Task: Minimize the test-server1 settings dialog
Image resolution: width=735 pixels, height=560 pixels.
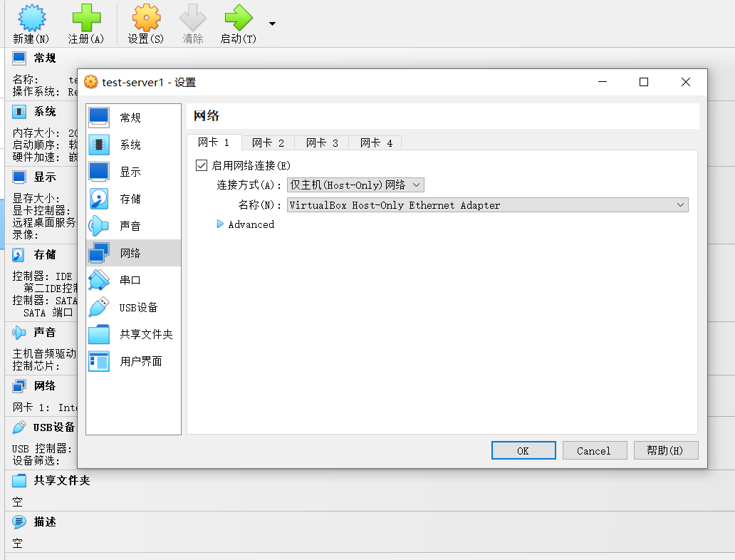Action: (603, 82)
